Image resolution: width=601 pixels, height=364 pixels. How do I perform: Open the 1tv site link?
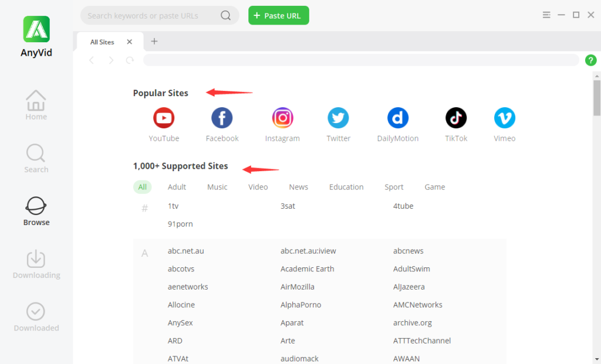click(173, 206)
